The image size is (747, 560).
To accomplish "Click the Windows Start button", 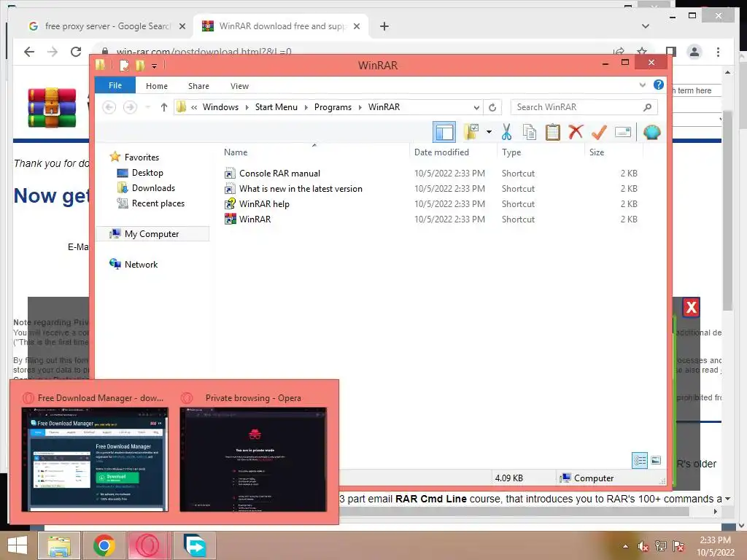I will [18, 545].
